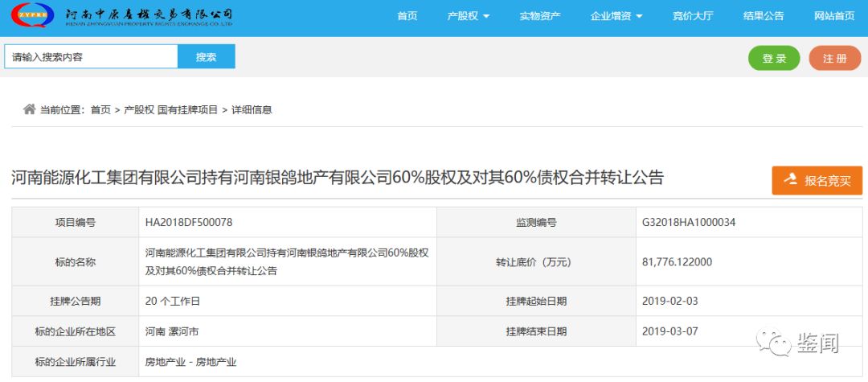This screenshot has height=382, width=868.
Task: Click the announcement title heading
Action: click(x=338, y=178)
